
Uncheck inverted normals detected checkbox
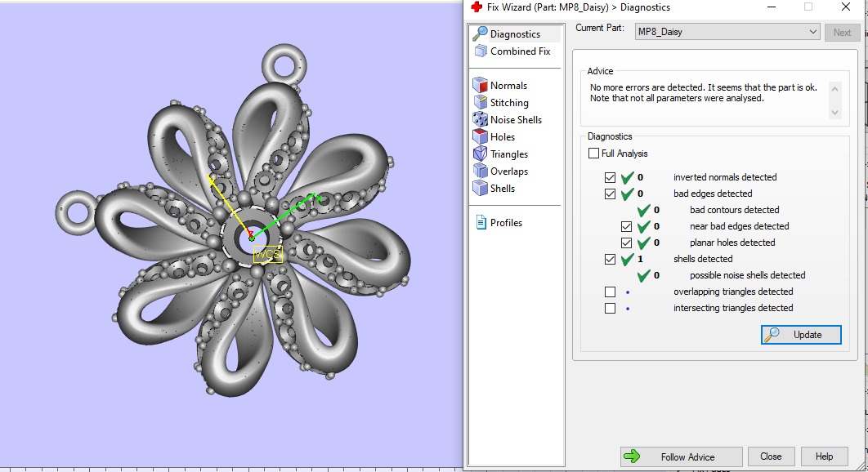(610, 178)
